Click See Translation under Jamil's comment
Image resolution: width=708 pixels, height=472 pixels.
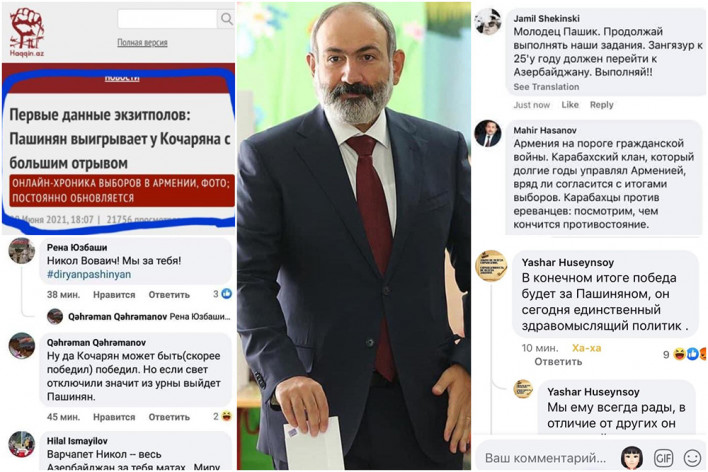[x=546, y=87]
